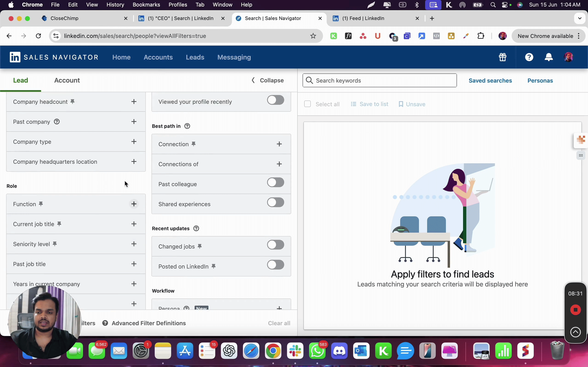Viewport: 588px width, 367px height.
Task: Expand the Seniority level filter
Action: tap(134, 244)
